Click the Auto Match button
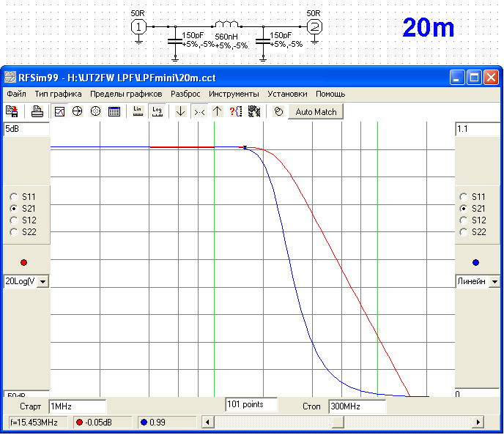 click(316, 112)
